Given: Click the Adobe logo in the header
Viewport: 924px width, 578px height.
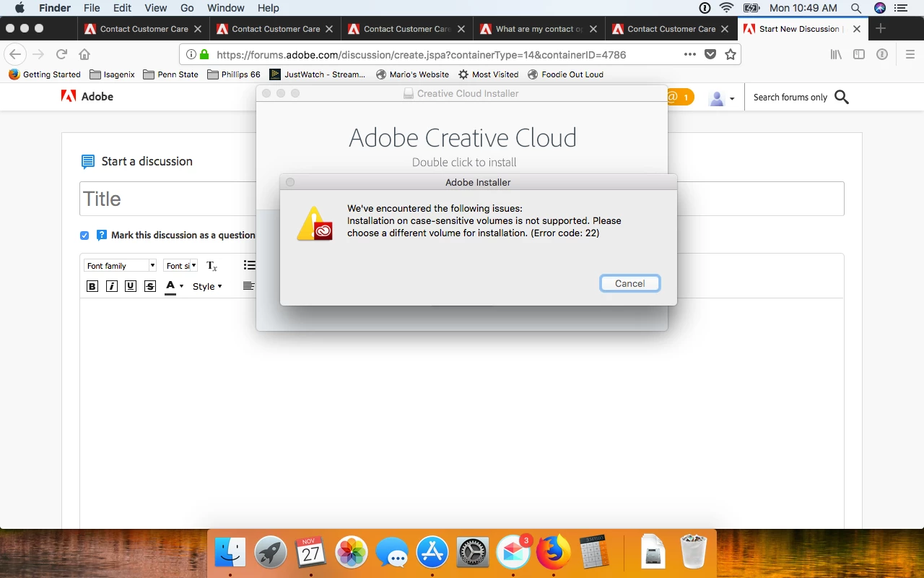Looking at the screenshot, I should click(x=87, y=96).
